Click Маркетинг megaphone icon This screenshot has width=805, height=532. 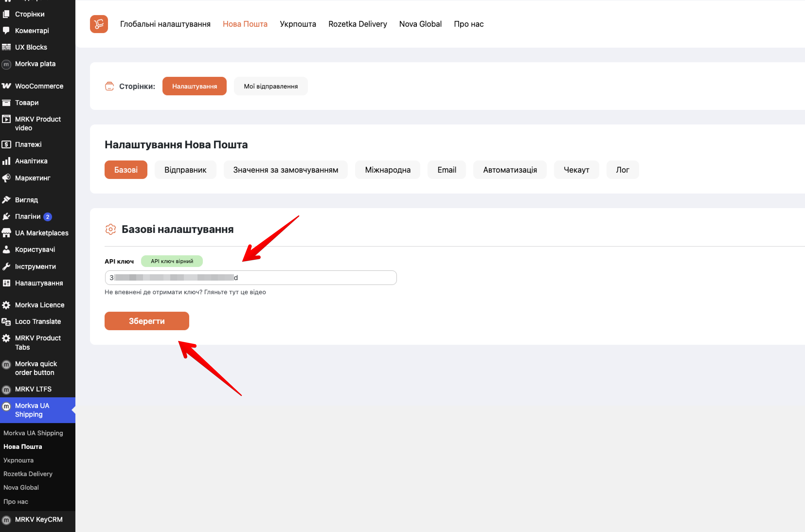click(7, 178)
